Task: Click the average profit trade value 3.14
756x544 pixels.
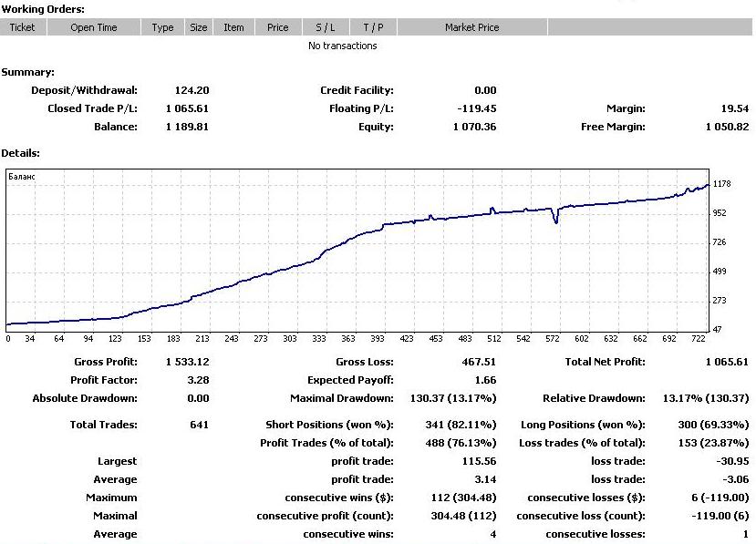Action: coord(485,480)
